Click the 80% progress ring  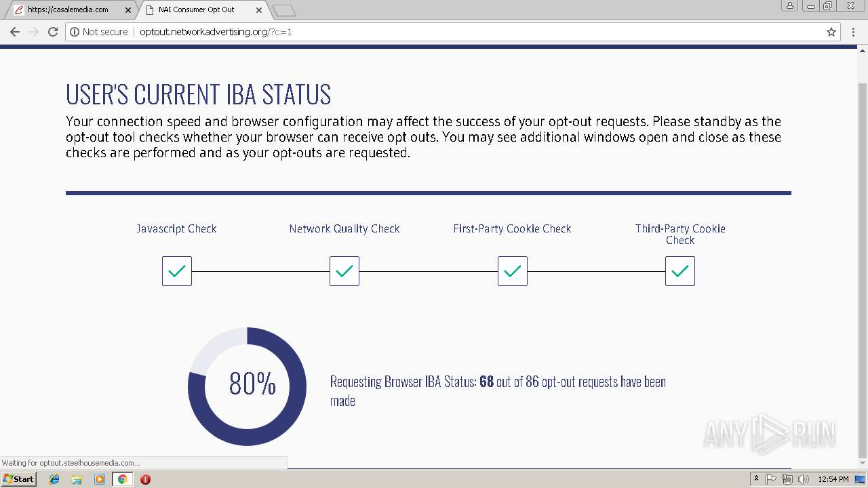click(248, 386)
